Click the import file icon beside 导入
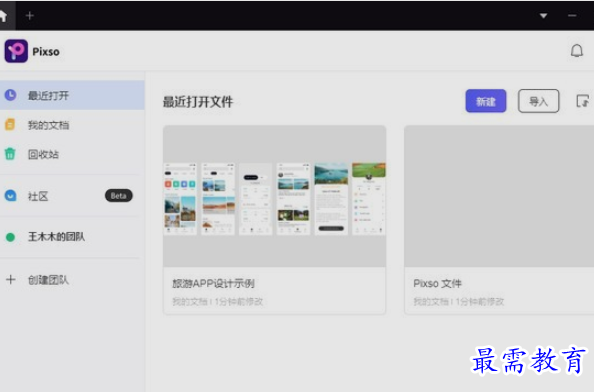The width and height of the screenshot is (594, 392). click(582, 101)
